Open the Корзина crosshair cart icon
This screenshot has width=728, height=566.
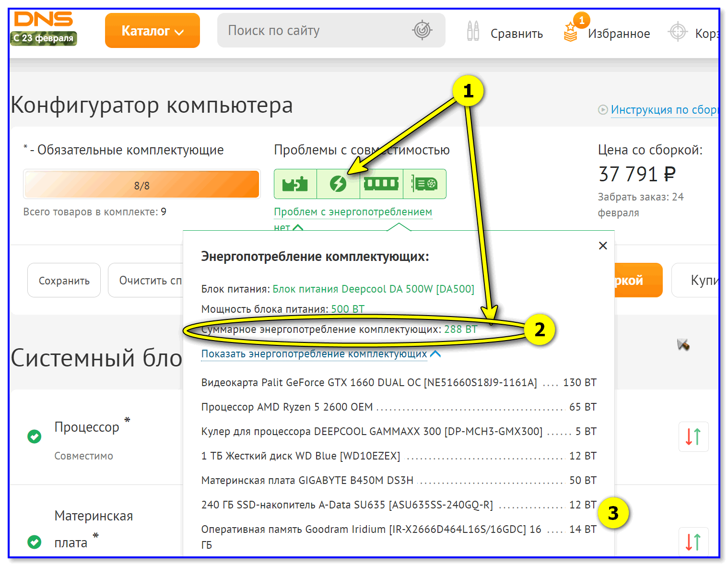[678, 32]
